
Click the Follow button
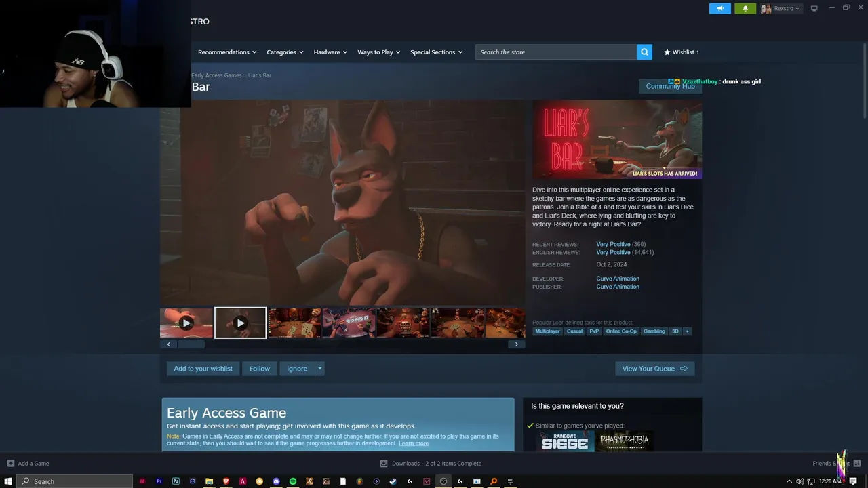pyautogui.click(x=260, y=369)
